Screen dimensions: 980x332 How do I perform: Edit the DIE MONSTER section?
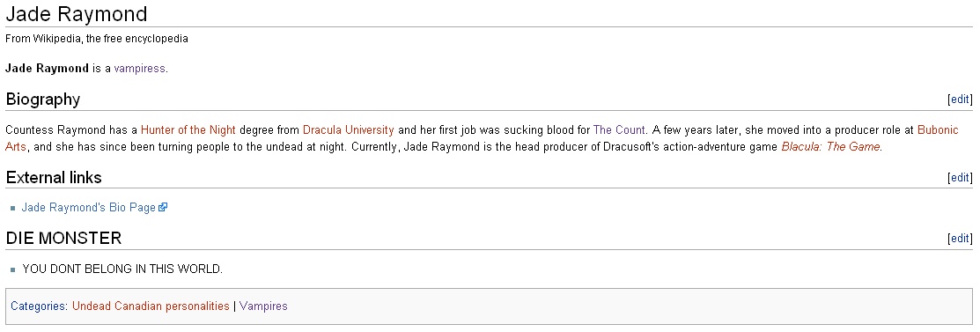(x=960, y=239)
